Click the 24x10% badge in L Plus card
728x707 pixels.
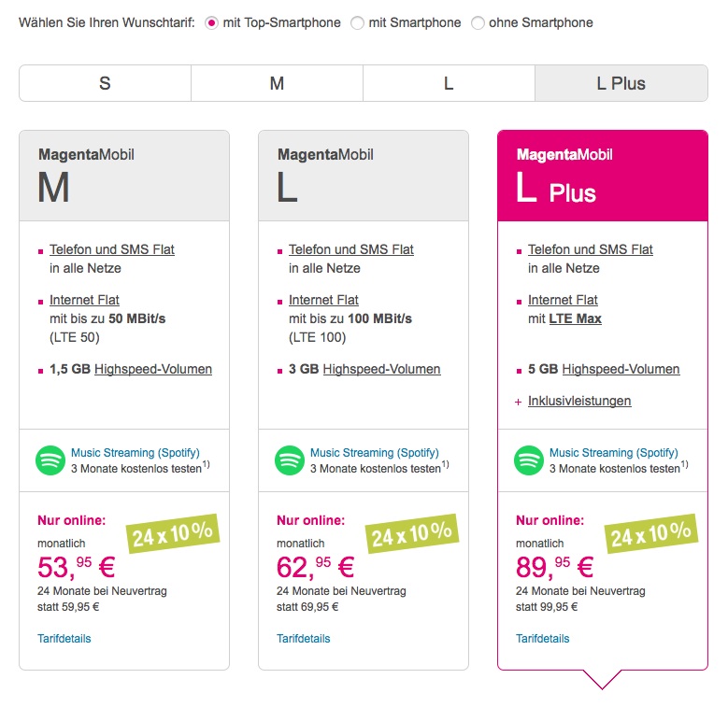click(x=651, y=533)
